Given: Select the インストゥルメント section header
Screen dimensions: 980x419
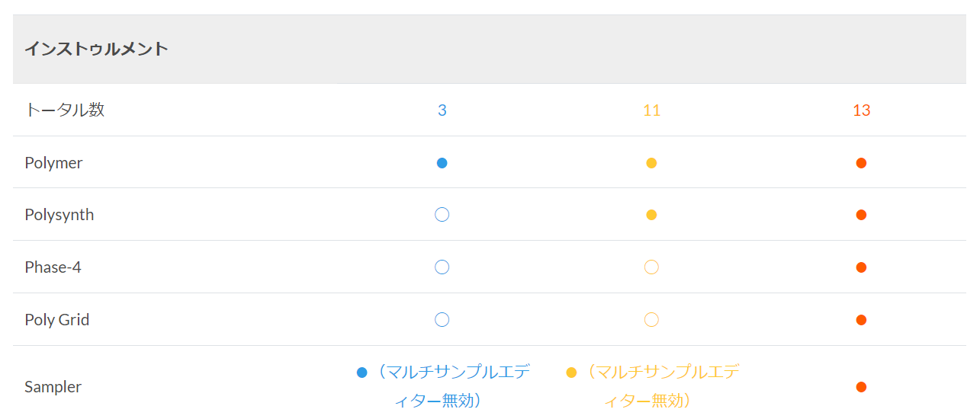Looking at the screenshot, I should [96, 49].
